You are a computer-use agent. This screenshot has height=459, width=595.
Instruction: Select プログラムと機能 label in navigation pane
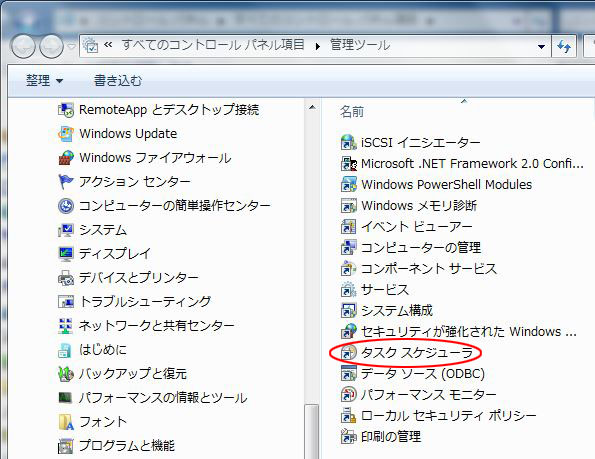[x=127, y=446]
